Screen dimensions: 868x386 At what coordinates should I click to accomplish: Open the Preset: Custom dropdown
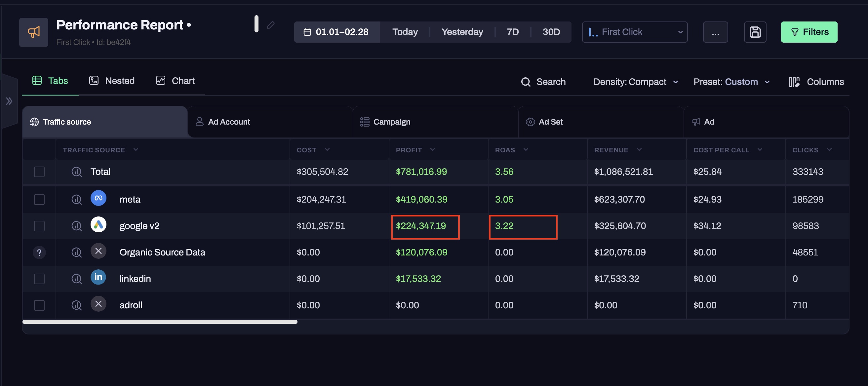pyautogui.click(x=731, y=82)
